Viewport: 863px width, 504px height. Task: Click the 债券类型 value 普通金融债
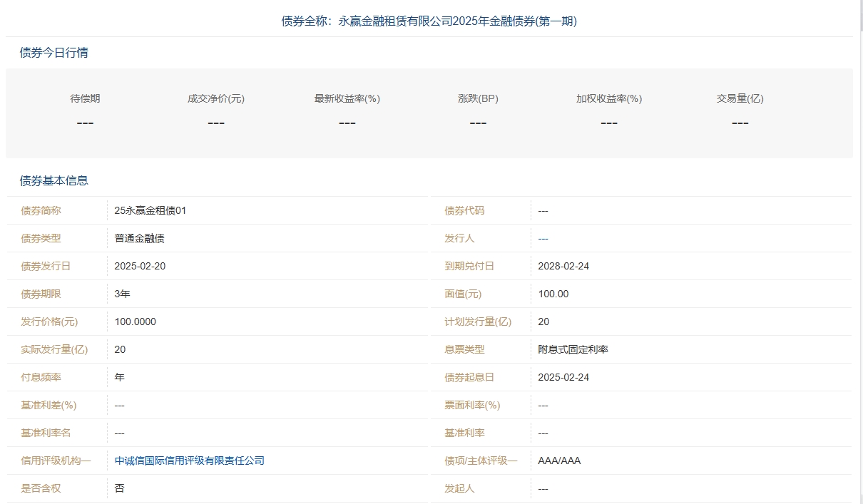140,238
